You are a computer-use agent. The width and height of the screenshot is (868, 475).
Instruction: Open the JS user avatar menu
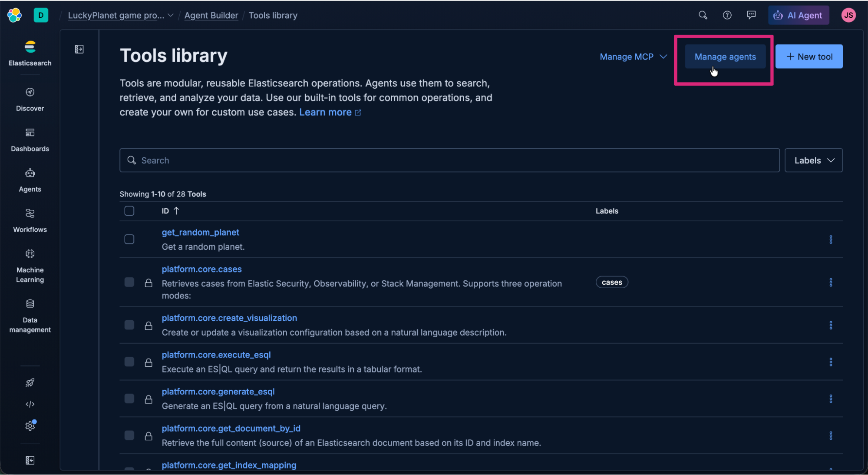848,15
